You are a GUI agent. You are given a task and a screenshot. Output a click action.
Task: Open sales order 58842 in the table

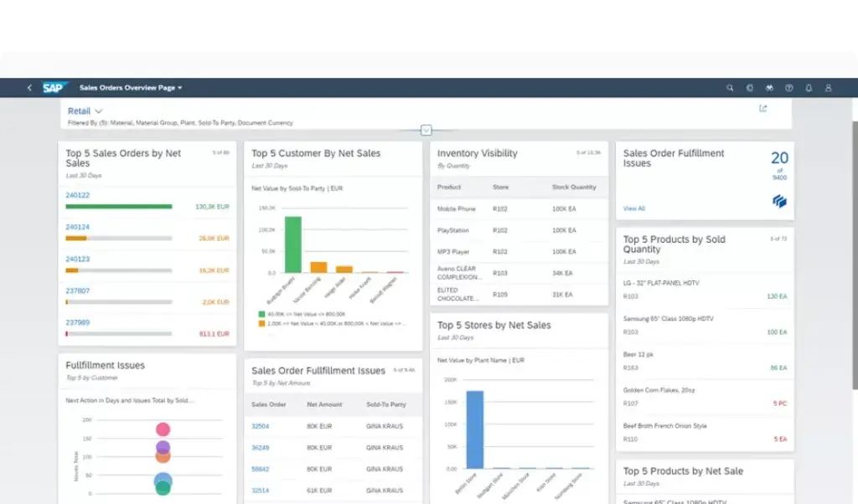260,469
